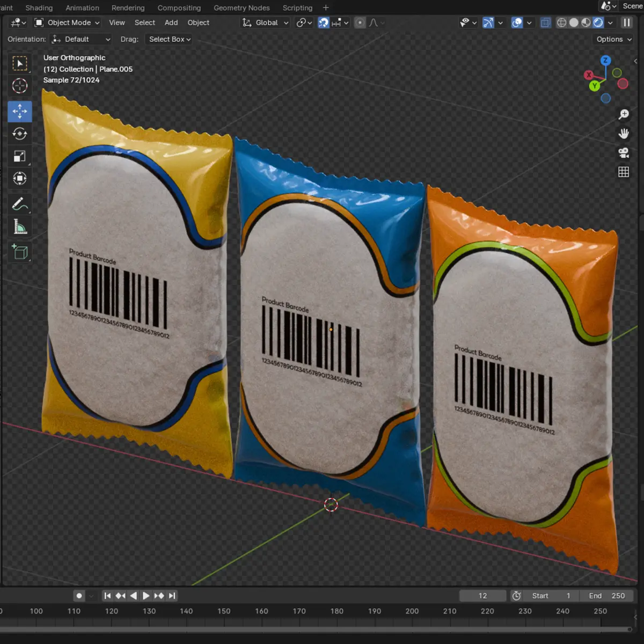Select material preview shading
Screen dimensions: 644x644
click(586, 23)
